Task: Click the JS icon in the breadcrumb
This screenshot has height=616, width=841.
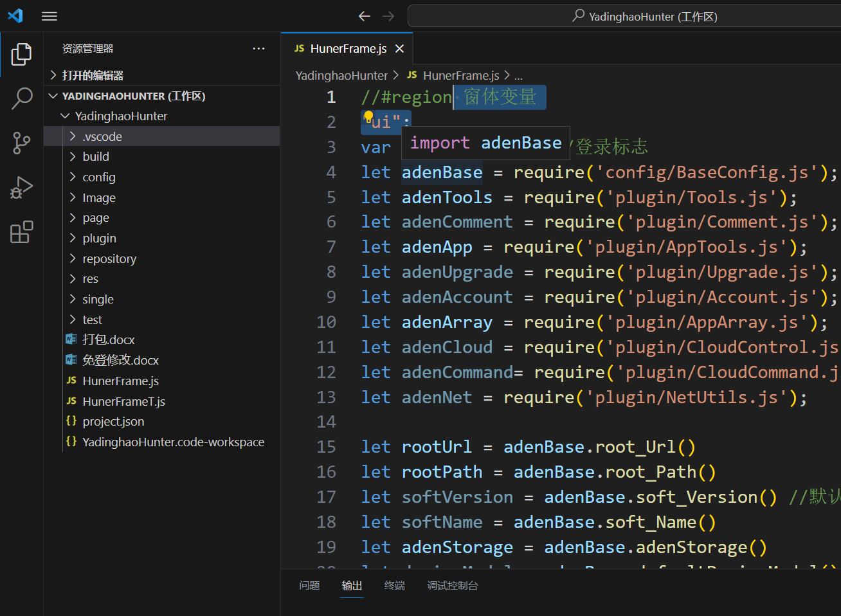Action: (412, 75)
